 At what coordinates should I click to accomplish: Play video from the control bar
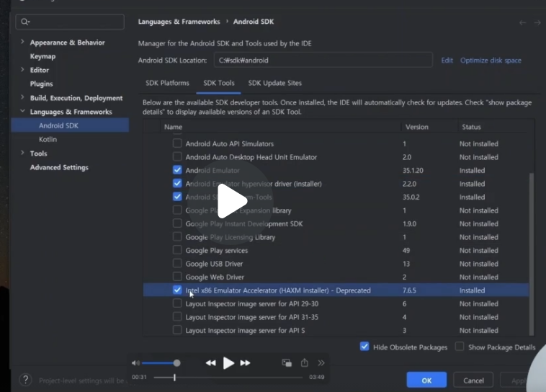point(228,363)
